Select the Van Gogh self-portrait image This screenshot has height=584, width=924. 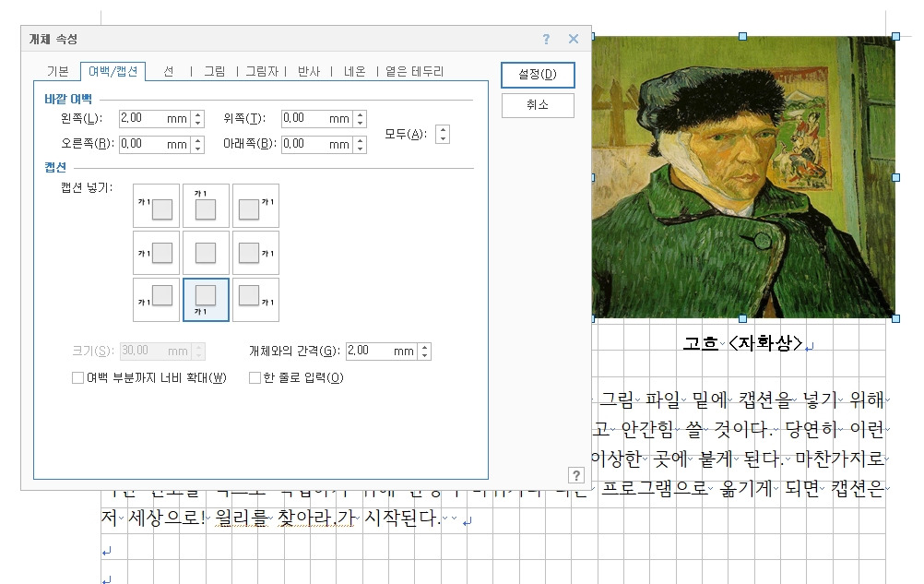pyautogui.click(x=743, y=177)
